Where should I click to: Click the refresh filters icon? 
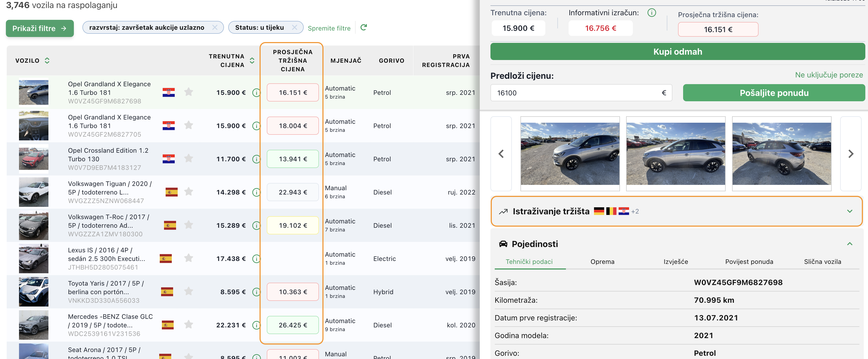pos(363,27)
